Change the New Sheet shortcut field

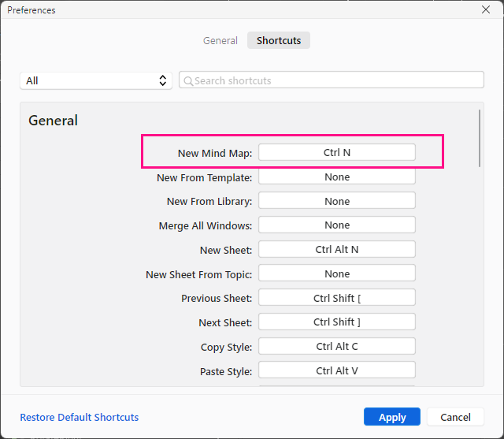click(336, 249)
